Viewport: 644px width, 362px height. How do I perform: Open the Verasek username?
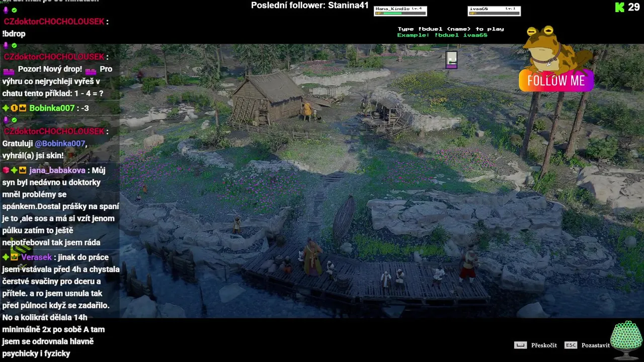click(36, 257)
